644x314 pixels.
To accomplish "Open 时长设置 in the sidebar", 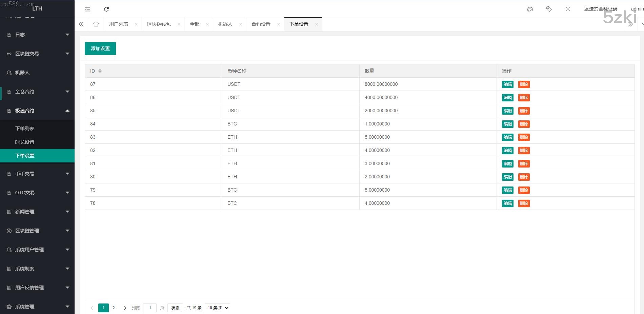I will tap(25, 142).
